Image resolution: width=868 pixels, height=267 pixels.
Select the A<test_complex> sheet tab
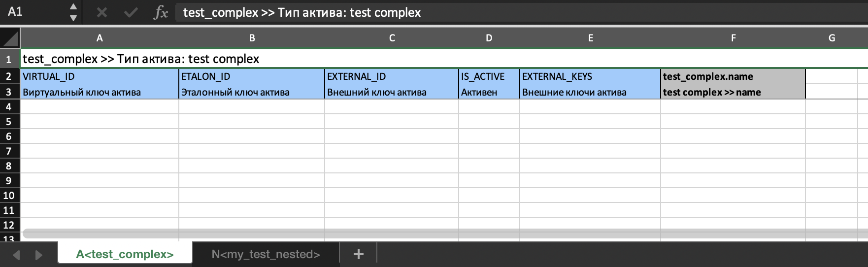coord(125,254)
